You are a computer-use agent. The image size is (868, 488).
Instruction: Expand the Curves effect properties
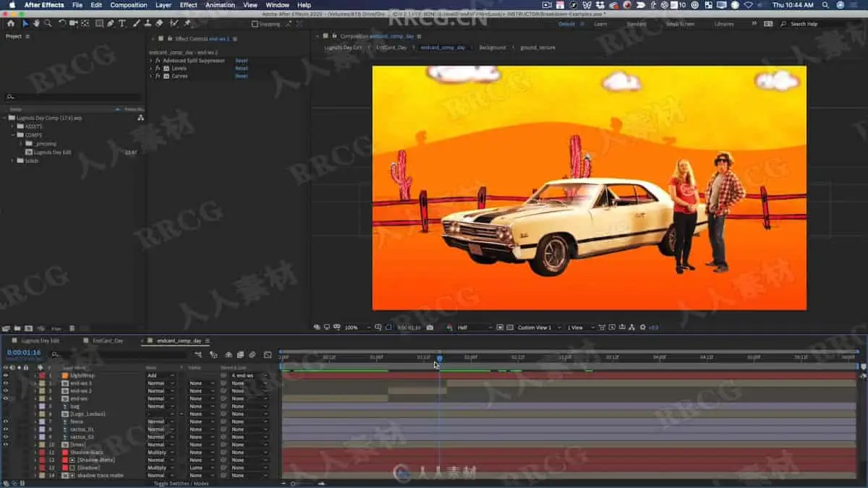click(x=151, y=76)
